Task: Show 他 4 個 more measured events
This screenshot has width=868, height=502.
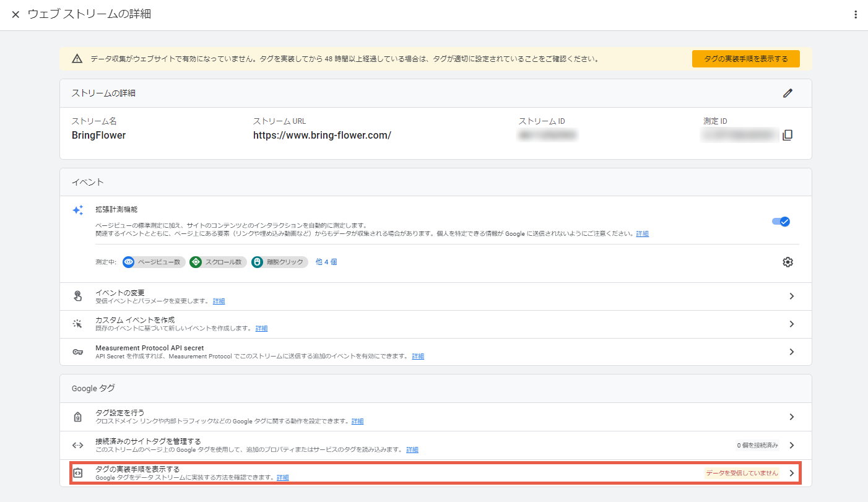Action: click(326, 262)
